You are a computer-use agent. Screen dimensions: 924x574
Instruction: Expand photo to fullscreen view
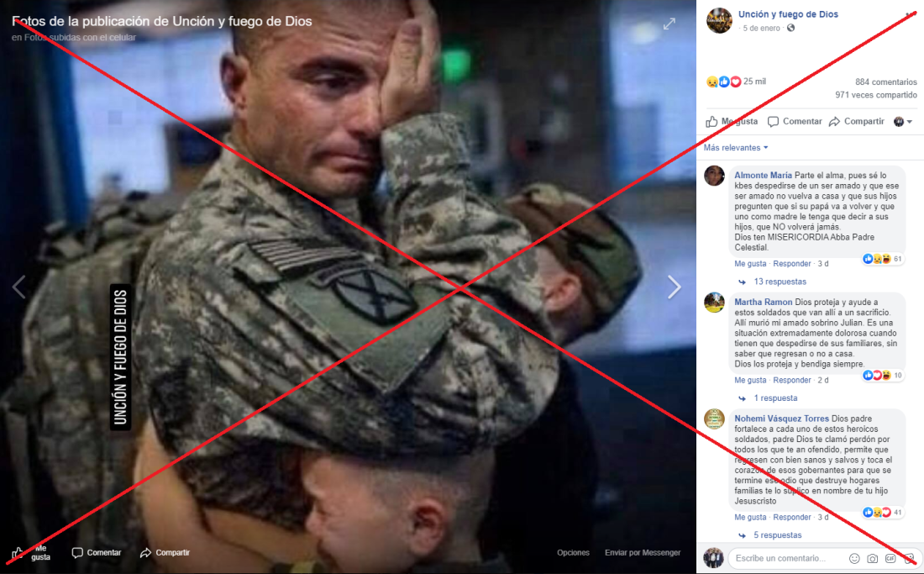click(x=669, y=24)
